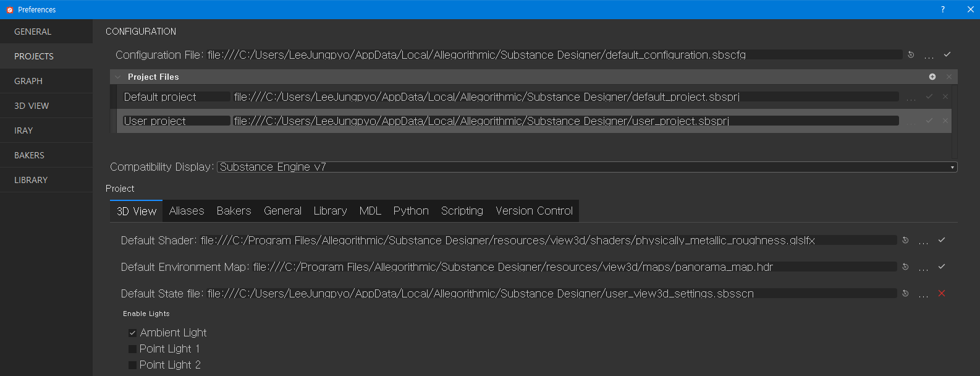Open the Library preferences category
Viewport: 980px width, 376px height.
[x=46, y=180]
